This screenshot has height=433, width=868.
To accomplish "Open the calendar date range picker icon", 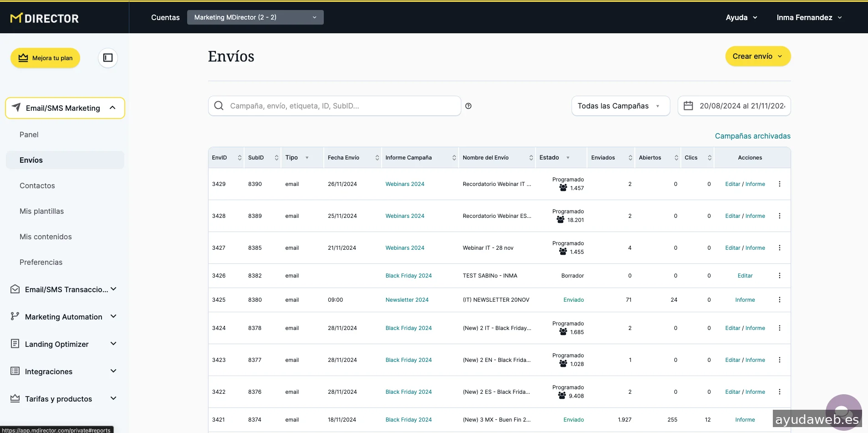I will (688, 106).
